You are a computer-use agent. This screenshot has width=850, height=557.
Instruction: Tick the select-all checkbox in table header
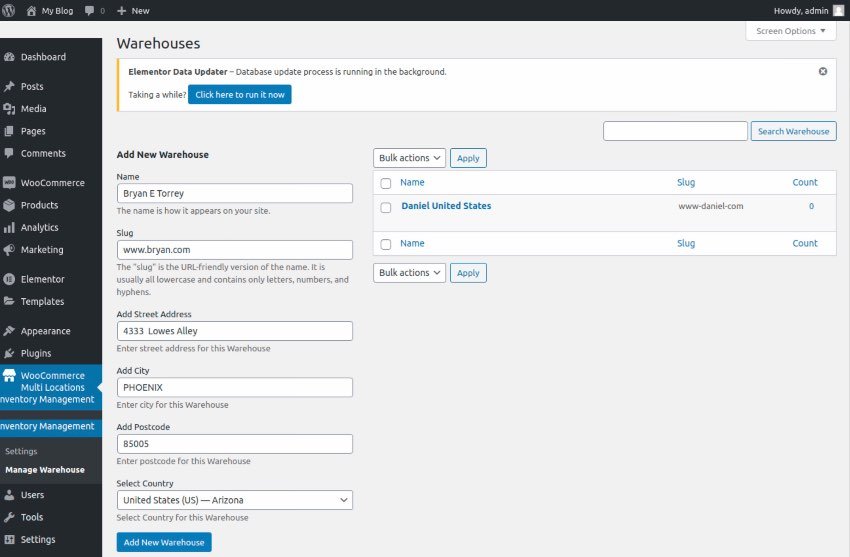385,183
